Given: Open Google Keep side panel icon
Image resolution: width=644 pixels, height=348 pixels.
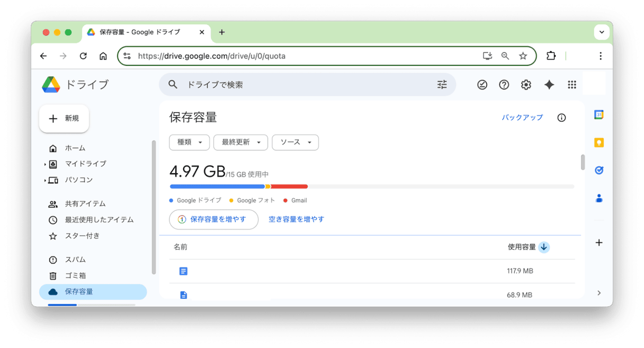Looking at the screenshot, I should pos(599,142).
